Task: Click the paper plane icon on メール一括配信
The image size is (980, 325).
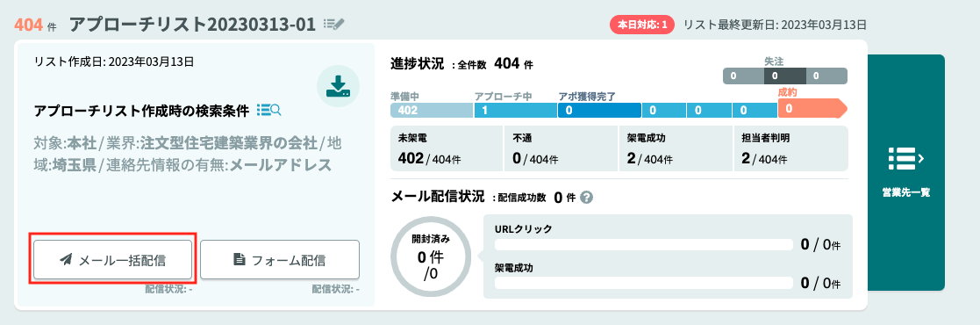Action: click(x=66, y=260)
